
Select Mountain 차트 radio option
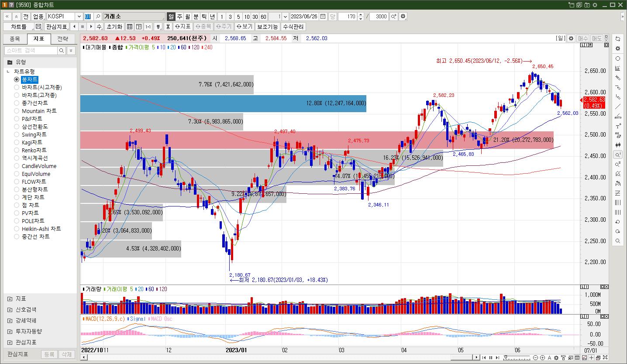17,111
